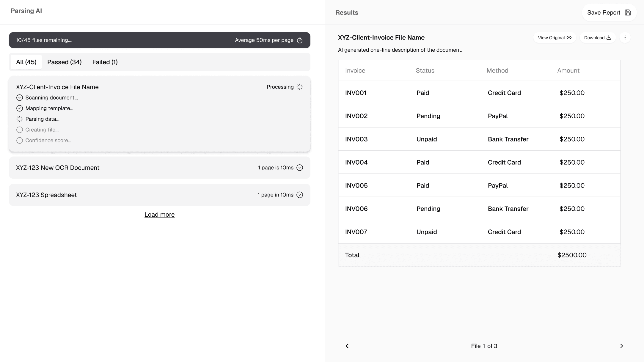644x362 pixels.
Task: Click the checkmark icon on XYZ-123 Spreadsheet
Action: [x=300, y=195]
